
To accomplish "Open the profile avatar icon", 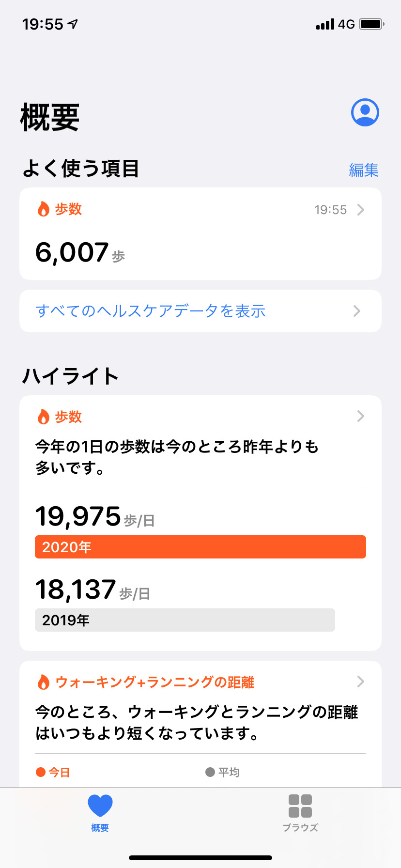I will coord(365,112).
